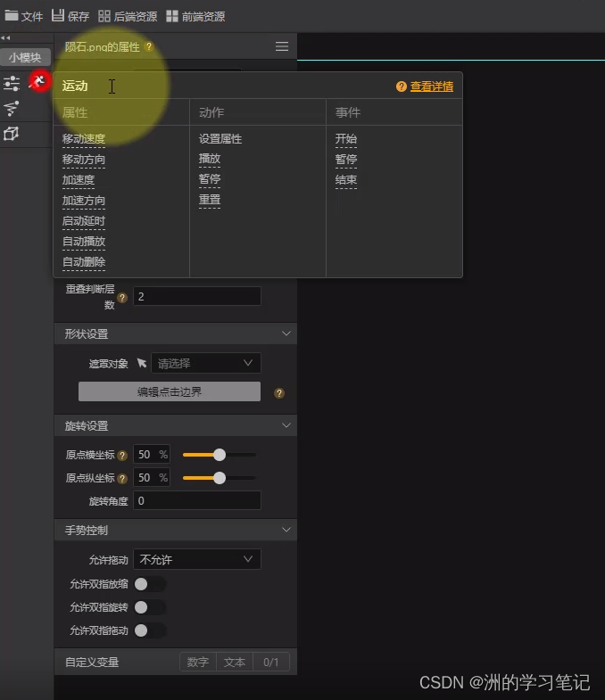This screenshot has width=605, height=700.
Task: Click the question icon beside 查看详情
Action: 402,86
